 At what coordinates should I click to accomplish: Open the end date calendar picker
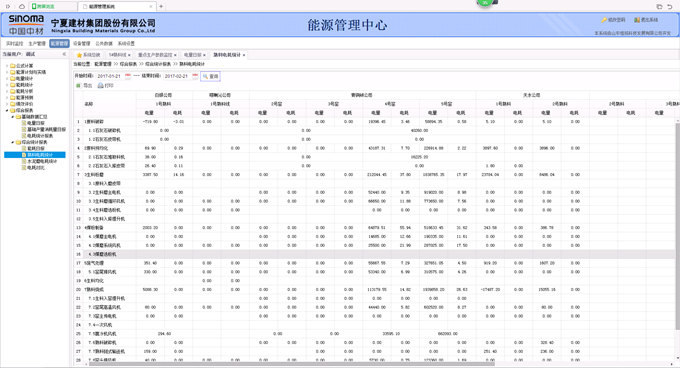click(195, 76)
